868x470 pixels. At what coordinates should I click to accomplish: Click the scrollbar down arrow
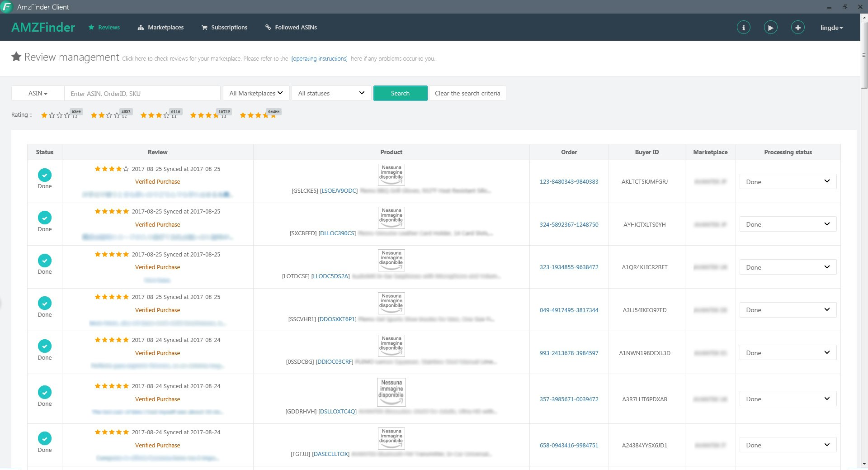(864, 464)
